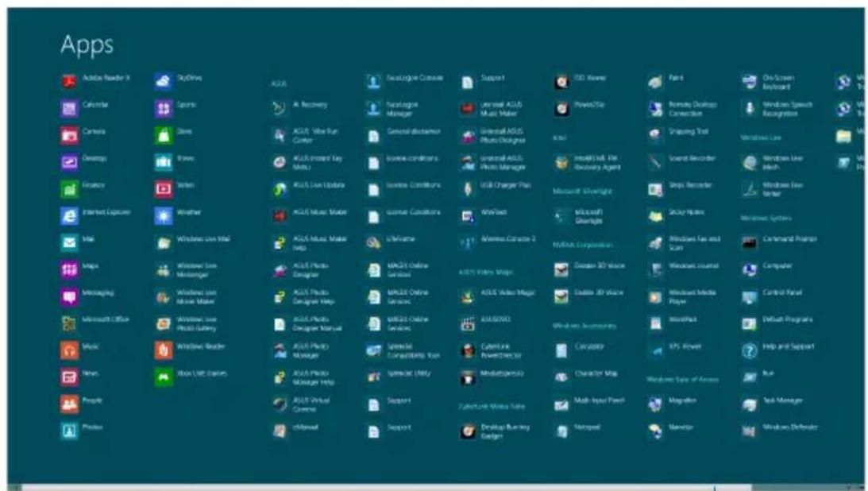The width and height of the screenshot is (868, 491).
Task: Launch Wireless Console 3
Action: pyautogui.click(x=498, y=242)
